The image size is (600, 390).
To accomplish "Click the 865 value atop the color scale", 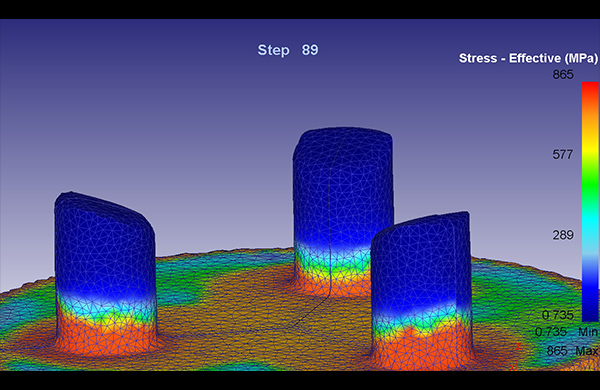I will [563, 75].
